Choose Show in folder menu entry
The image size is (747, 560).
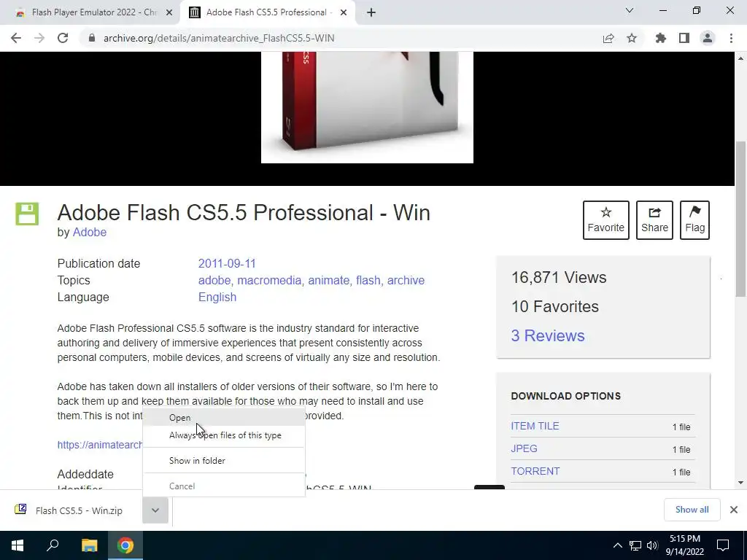point(224,461)
